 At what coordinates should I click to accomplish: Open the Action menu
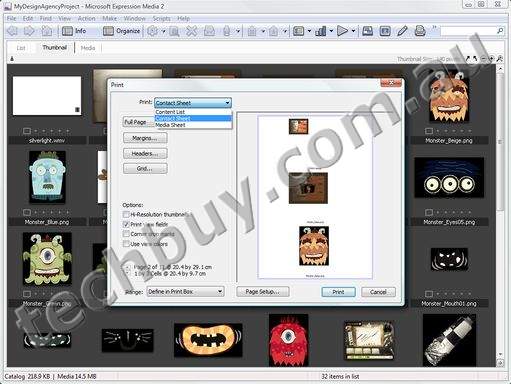[86, 18]
